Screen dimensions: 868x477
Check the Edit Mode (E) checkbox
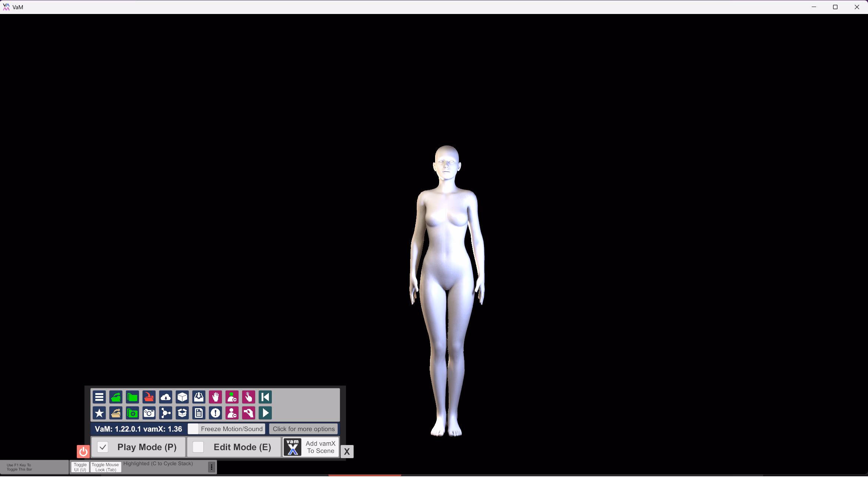pyautogui.click(x=198, y=447)
